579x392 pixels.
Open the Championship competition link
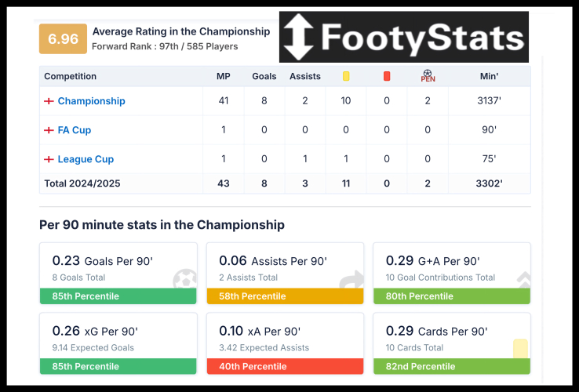point(91,101)
